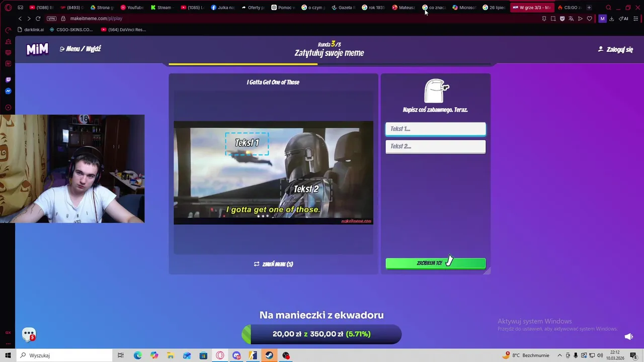Open Steam from the taskbar

269,355
